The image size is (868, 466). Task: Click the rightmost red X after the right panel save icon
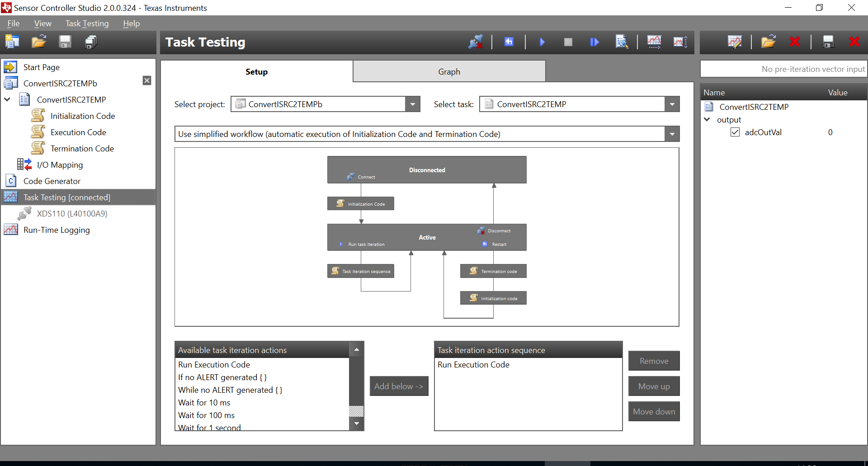pos(854,42)
